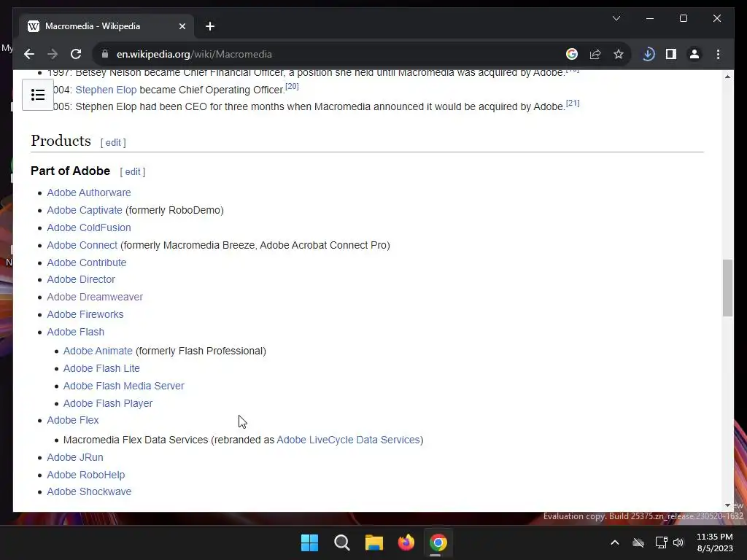Select the Macromedia - Wikipedia tab
747x560 pixels.
tap(107, 26)
